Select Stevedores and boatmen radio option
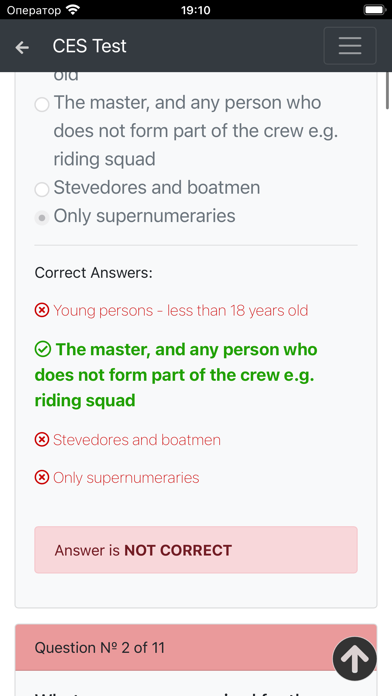The width and height of the screenshot is (392, 696). pyautogui.click(x=42, y=190)
